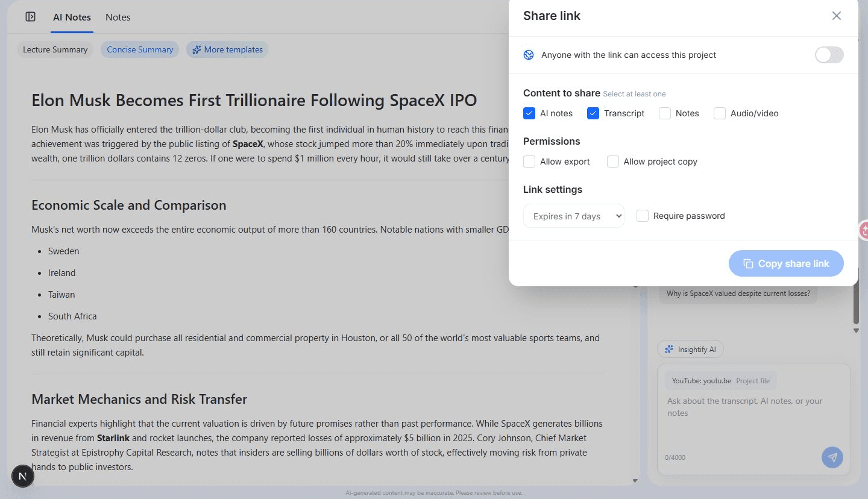868x499 pixels.
Task: Click the copy icon in Copy share link
Action: coord(748,264)
